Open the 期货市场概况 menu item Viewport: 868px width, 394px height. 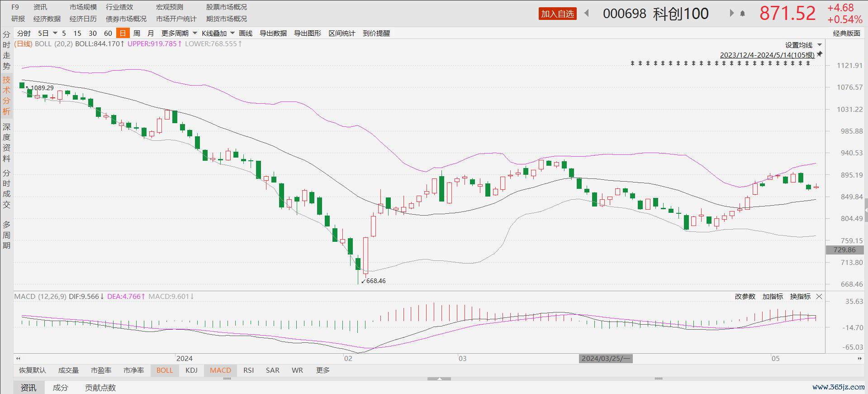[x=227, y=19]
